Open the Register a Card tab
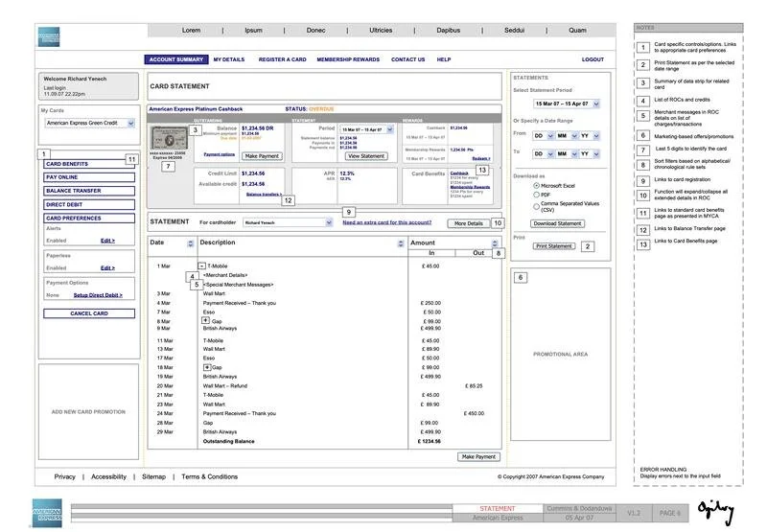Image resolution: width=767 pixels, height=532 pixels. click(x=282, y=59)
